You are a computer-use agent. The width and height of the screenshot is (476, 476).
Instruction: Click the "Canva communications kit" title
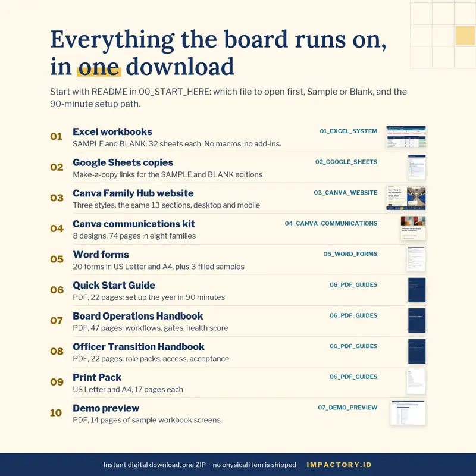click(134, 224)
